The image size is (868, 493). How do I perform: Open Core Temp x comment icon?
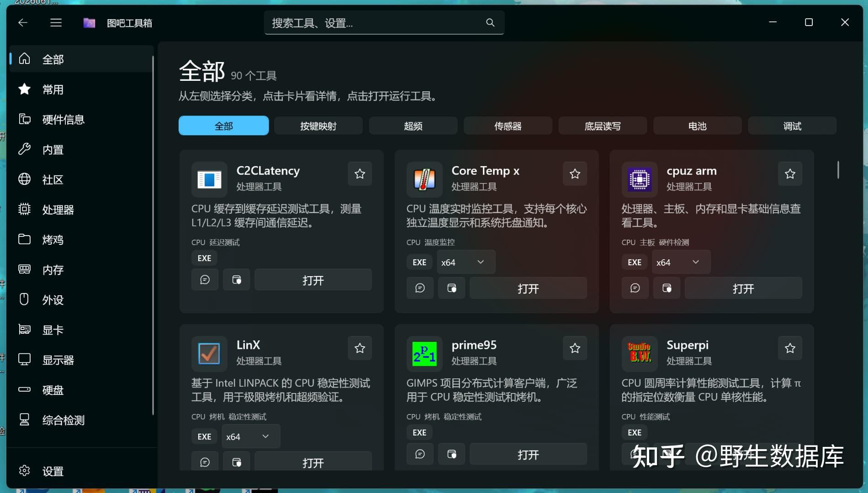(x=420, y=288)
